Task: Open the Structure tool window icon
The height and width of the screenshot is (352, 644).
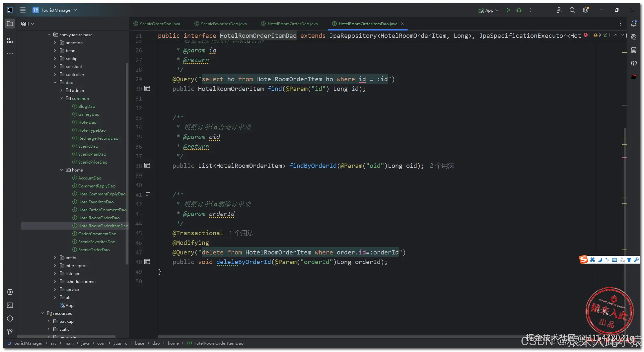Action: coord(10,40)
